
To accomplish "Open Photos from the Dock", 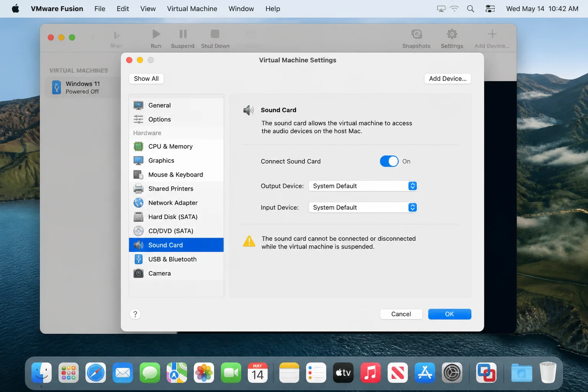I will click(x=204, y=372).
